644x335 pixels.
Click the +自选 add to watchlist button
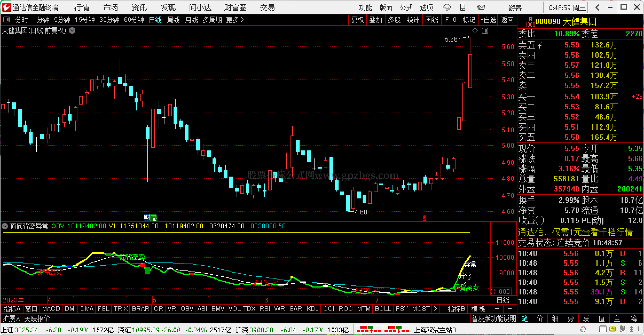tap(488, 20)
